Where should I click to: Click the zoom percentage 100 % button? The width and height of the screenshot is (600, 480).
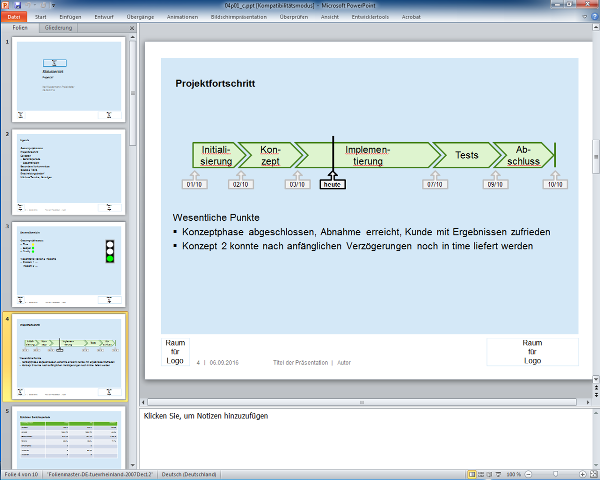pyautogui.click(x=513, y=474)
